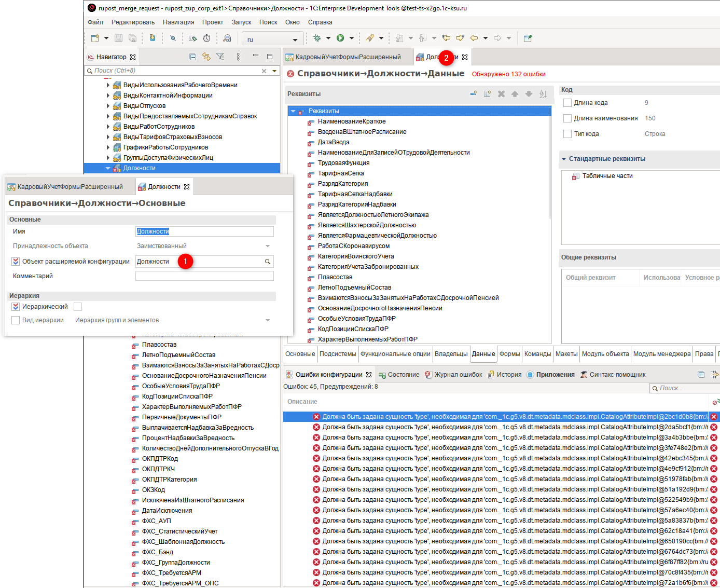Click the Save icon in the toolbar
This screenshot has height=588, width=720.
pyautogui.click(x=119, y=38)
